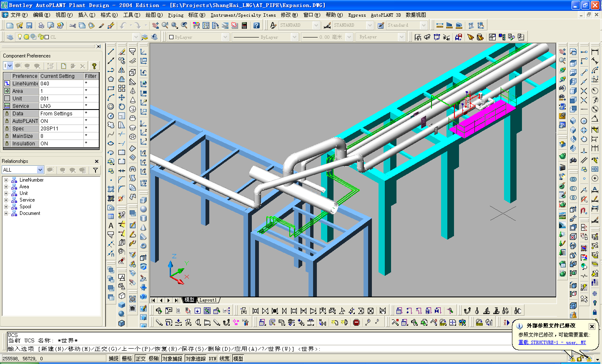Click the World UCS globe icon
Screen dimensions: 602x364
coord(143,83)
